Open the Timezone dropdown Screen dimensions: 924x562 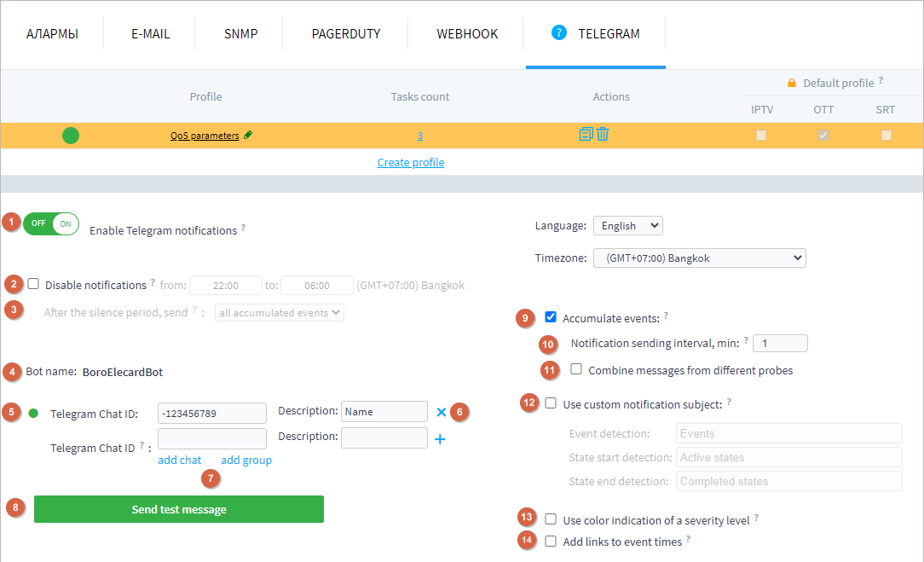699,258
